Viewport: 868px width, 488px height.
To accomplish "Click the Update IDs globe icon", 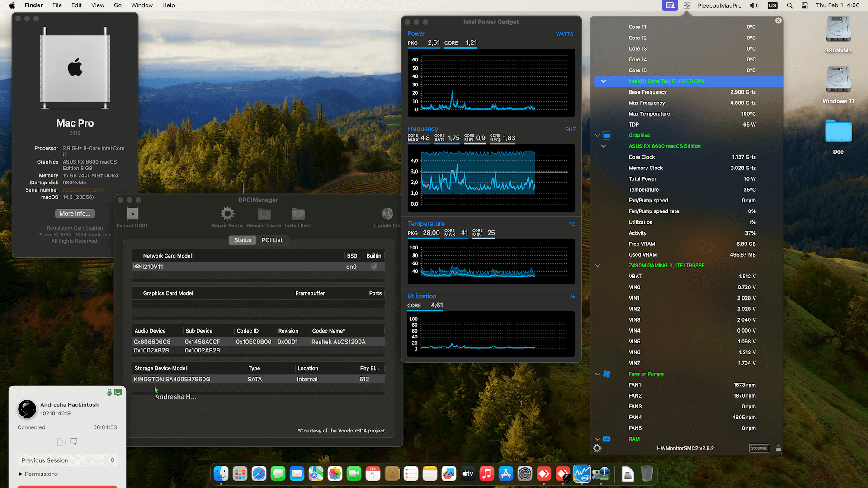I will (x=387, y=214).
